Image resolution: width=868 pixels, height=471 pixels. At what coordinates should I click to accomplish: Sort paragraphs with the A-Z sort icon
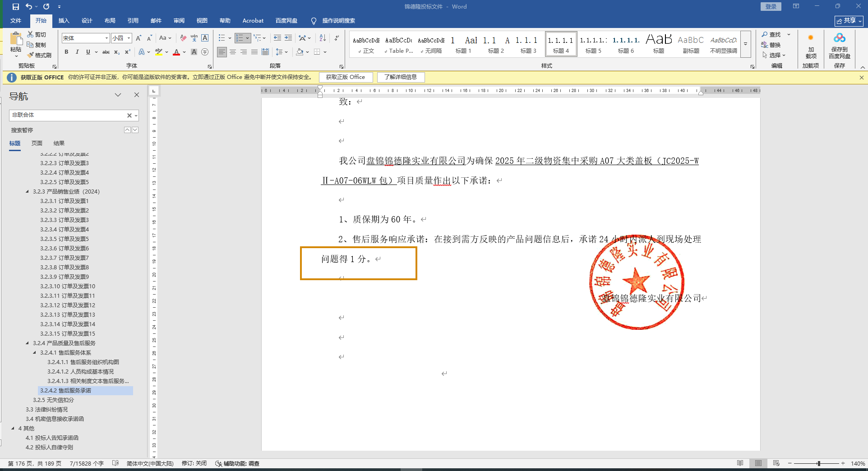click(323, 38)
